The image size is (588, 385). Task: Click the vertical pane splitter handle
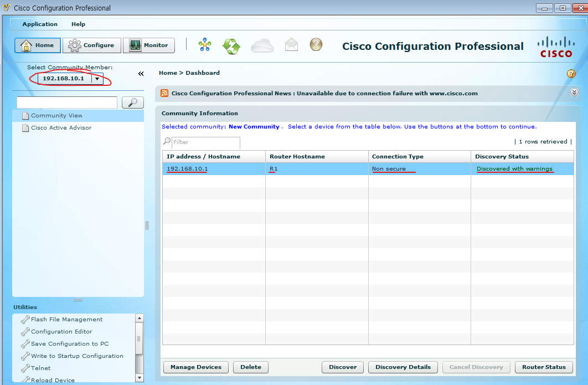[147, 225]
